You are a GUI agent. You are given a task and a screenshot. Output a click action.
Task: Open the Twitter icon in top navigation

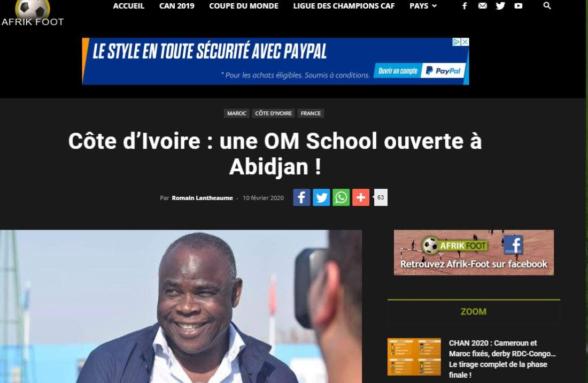pos(500,6)
